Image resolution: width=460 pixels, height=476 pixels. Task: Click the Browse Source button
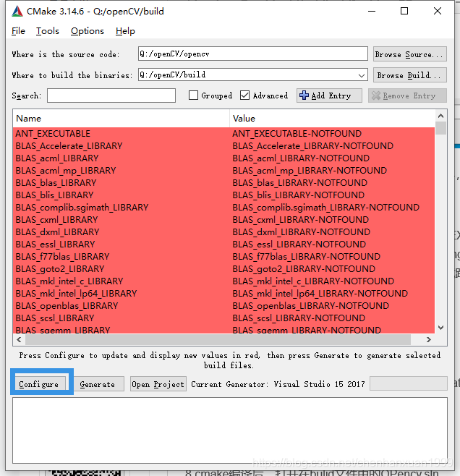tap(409, 54)
